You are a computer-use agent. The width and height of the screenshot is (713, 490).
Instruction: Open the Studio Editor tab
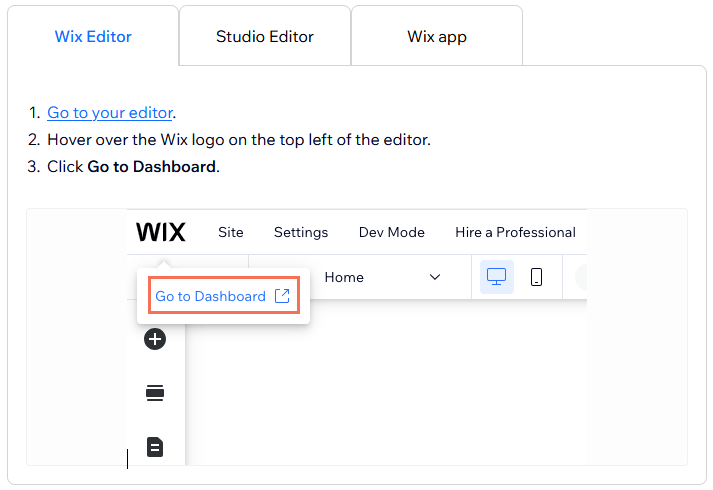tap(265, 36)
